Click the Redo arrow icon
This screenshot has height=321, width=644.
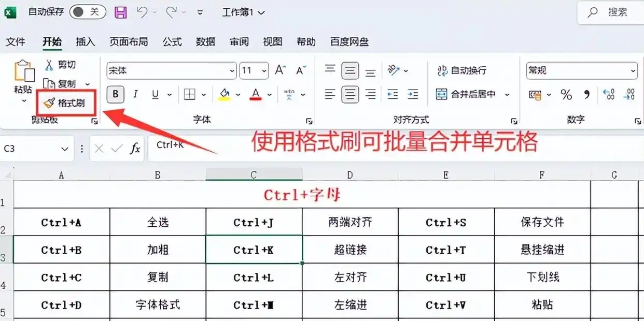171,12
